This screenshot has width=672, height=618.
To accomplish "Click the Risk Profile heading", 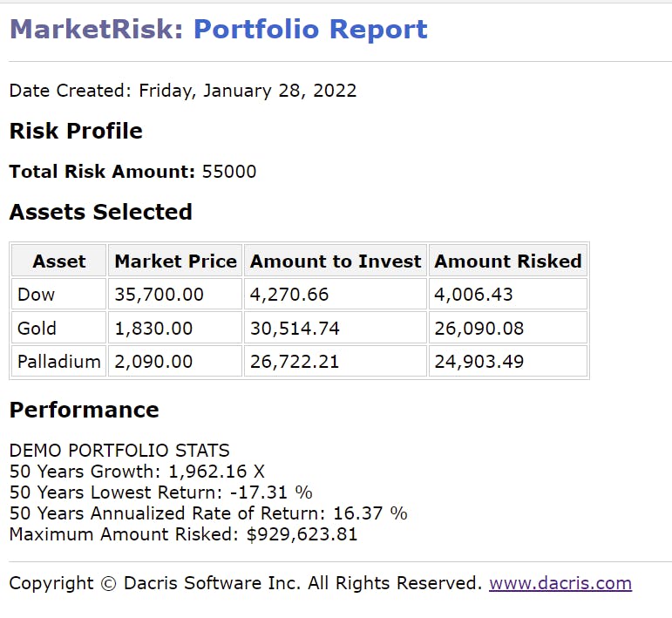I will (x=76, y=131).
